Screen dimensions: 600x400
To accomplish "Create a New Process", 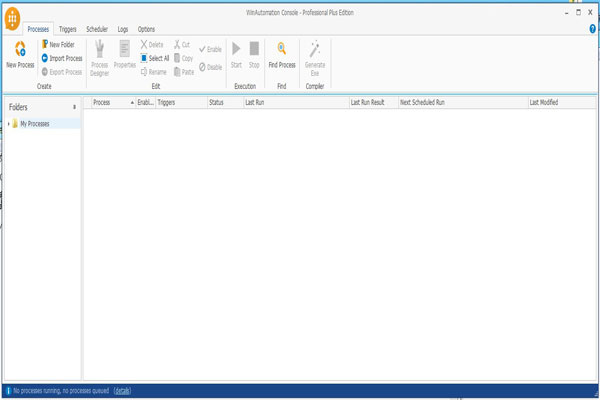I will click(20, 55).
